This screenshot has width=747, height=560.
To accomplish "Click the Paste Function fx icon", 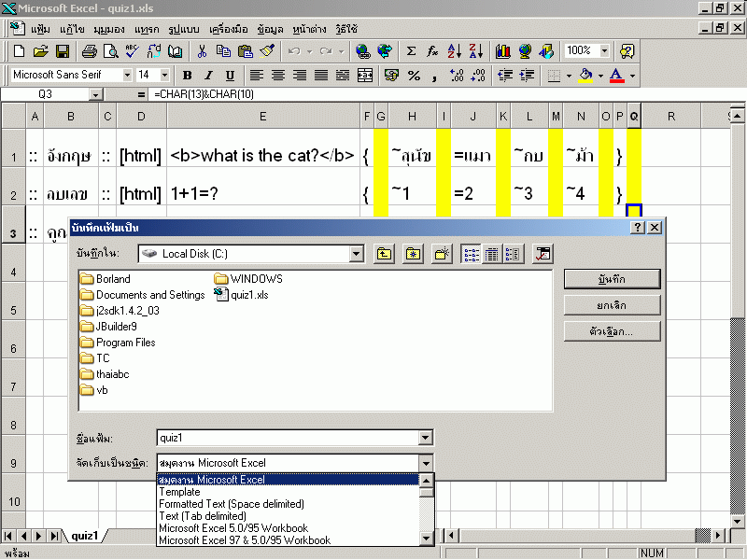I will pyautogui.click(x=432, y=51).
